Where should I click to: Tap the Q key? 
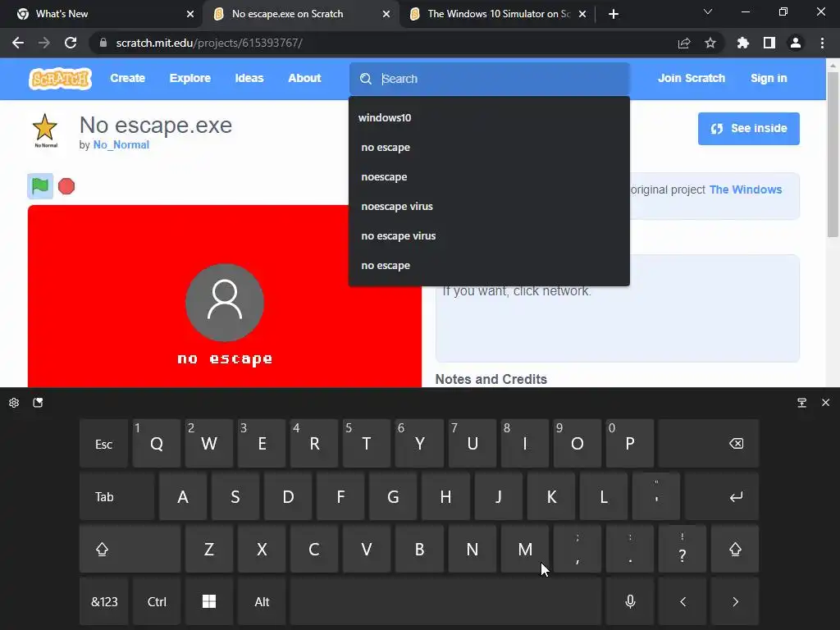tap(157, 444)
